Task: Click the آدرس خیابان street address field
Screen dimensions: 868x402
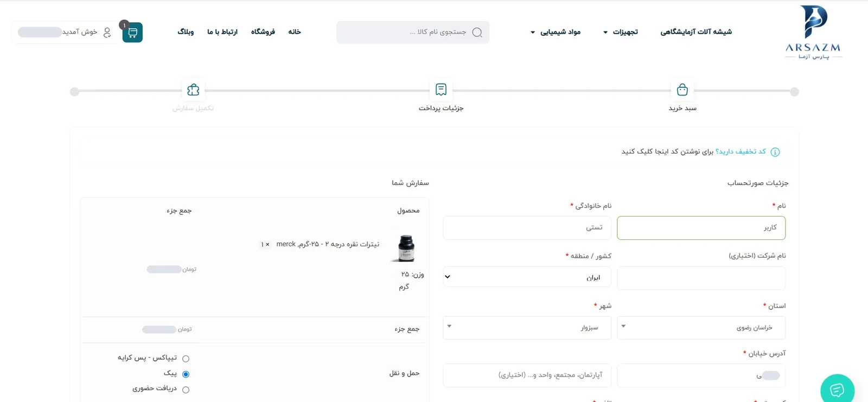Action: click(701, 375)
